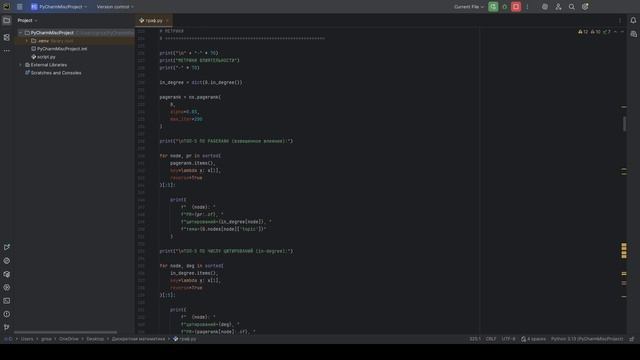Click the Debug bug icon
The width and height of the screenshot is (640, 360).
(x=504, y=7)
